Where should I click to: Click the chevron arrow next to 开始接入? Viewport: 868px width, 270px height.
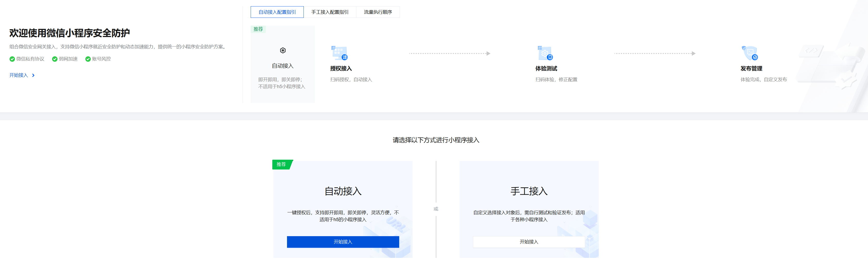coord(33,75)
